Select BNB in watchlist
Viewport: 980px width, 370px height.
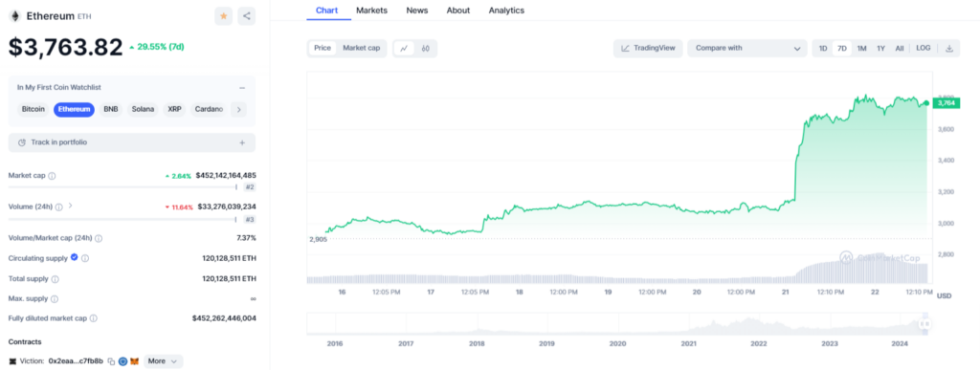[111, 109]
